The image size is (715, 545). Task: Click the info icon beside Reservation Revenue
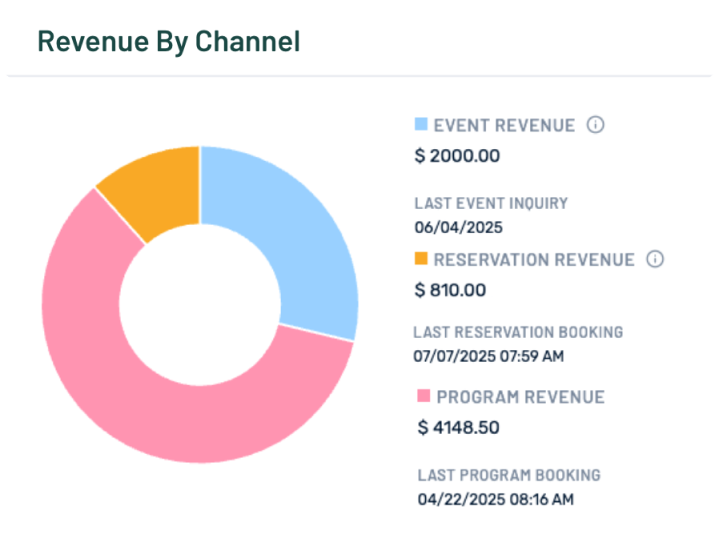pyautogui.click(x=655, y=259)
